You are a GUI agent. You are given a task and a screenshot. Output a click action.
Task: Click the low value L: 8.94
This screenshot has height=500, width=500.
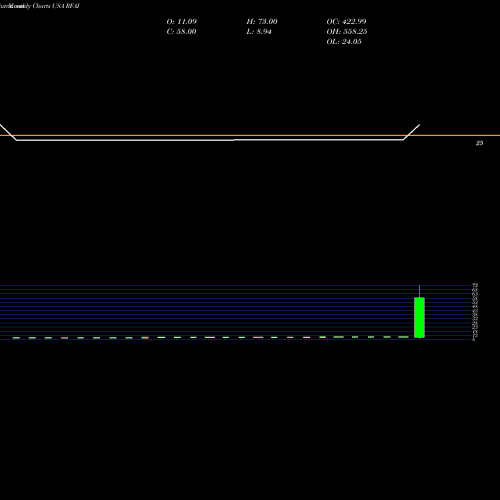pyautogui.click(x=259, y=32)
